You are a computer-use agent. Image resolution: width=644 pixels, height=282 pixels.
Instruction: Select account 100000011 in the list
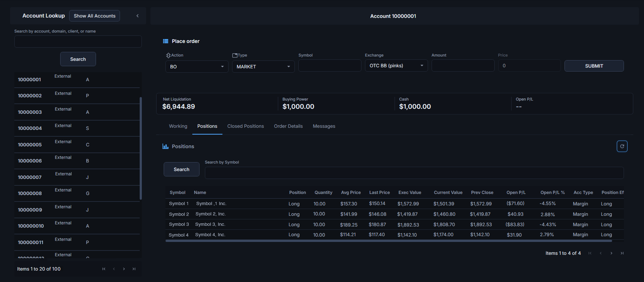point(77,242)
